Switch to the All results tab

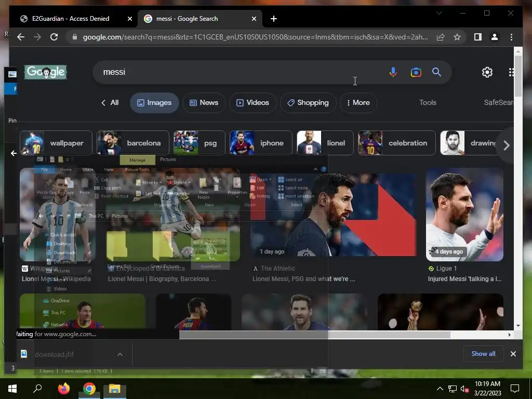point(110,102)
